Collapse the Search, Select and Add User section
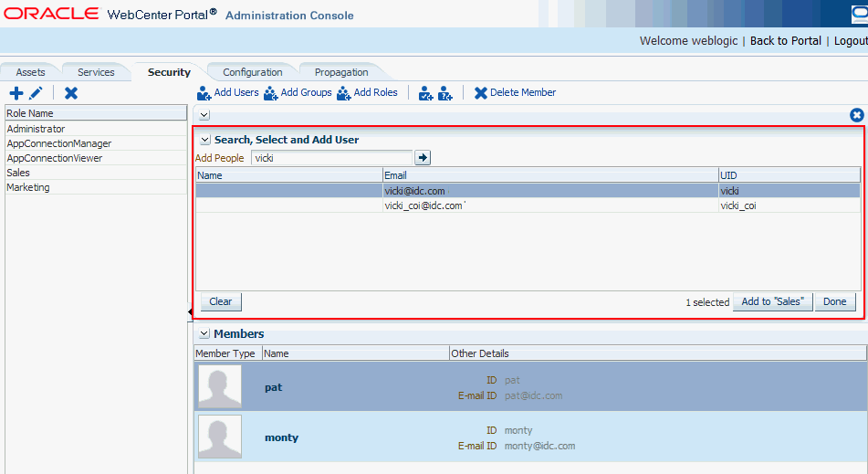 205,140
